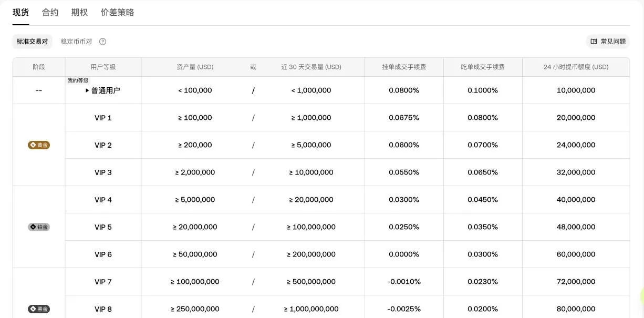Click the 0.0000% maker fee for VIP 6
The image size is (644, 318).
[x=404, y=254]
